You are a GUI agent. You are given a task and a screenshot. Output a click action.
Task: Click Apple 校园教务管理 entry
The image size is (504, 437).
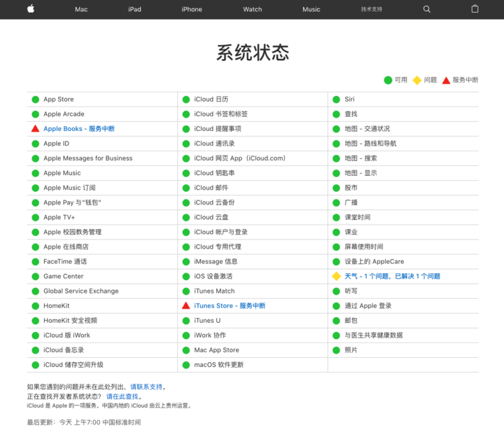click(73, 232)
